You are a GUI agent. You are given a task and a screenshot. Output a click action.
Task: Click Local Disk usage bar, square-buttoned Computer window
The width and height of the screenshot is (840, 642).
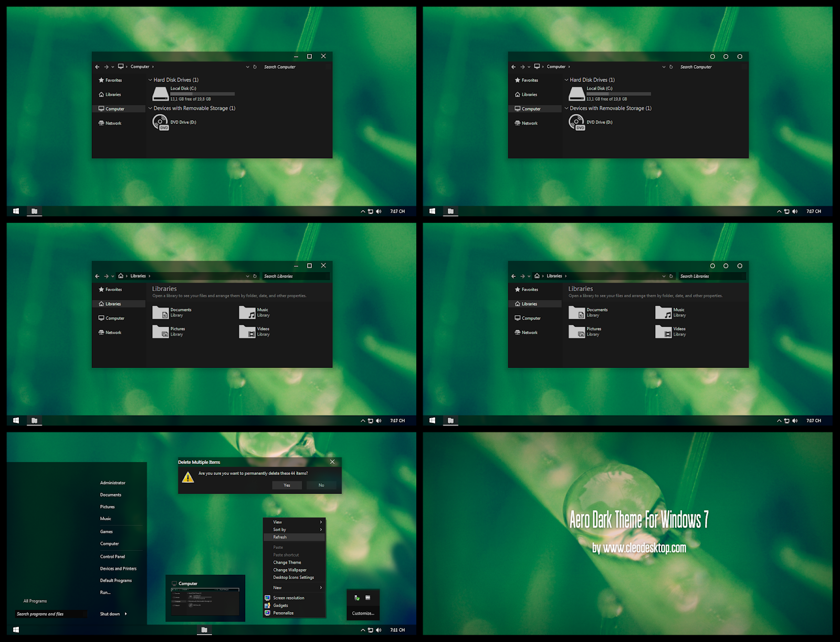(x=202, y=94)
